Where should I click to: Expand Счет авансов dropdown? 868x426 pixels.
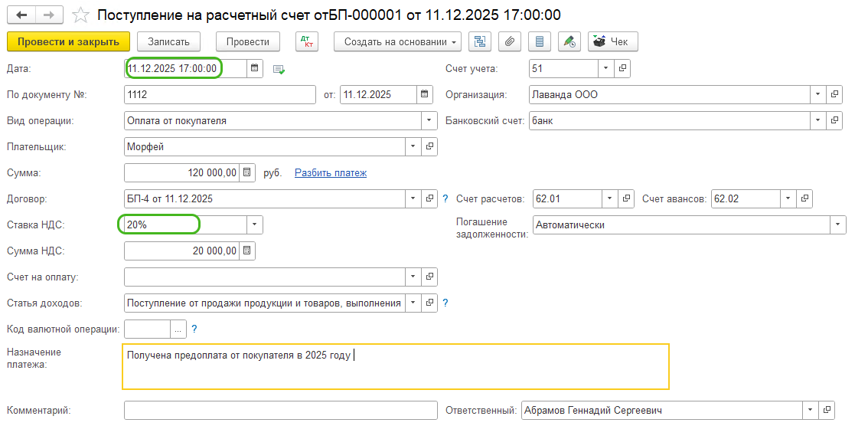[788, 198]
